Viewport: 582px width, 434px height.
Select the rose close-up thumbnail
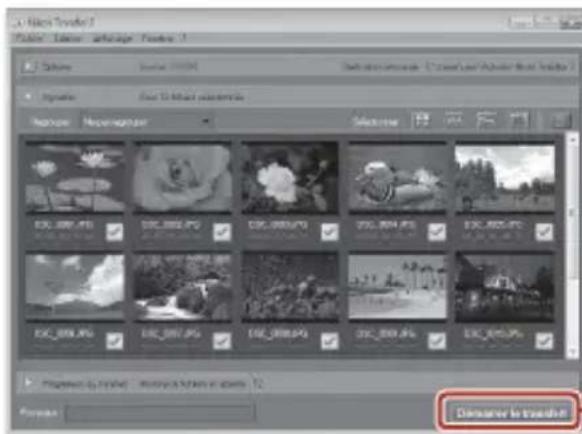pos(182,177)
